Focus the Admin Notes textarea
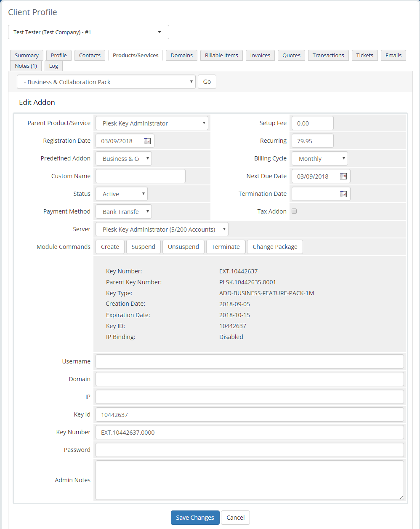This screenshot has height=529, width=420. tap(250, 480)
